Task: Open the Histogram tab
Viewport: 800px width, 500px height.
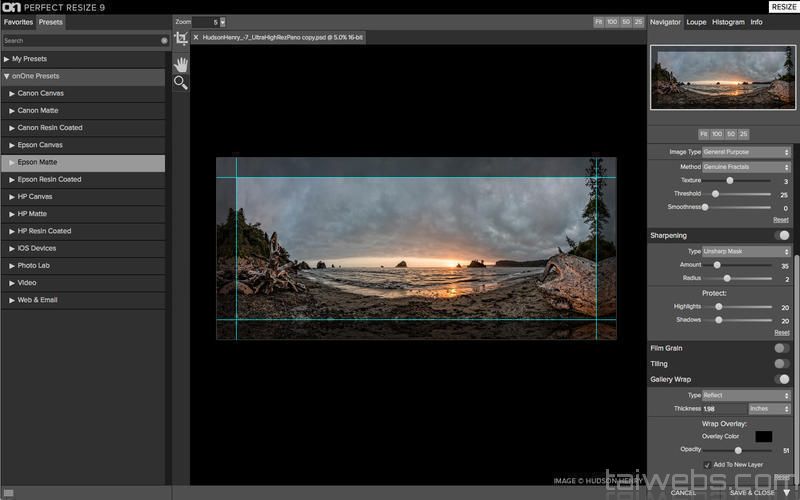Action: tap(728, 21)
